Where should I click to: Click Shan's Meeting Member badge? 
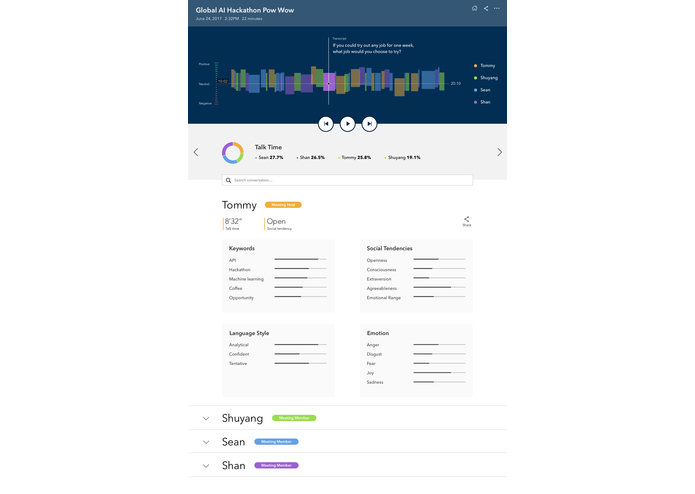point(276,465)
